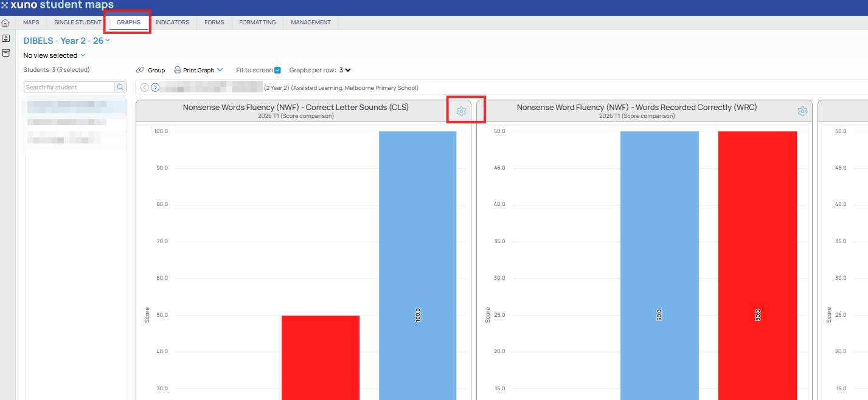Open settings gear for Words Recorded Correctly graph
This screenshot has height=400, width=868.
[x=802, y=111]
